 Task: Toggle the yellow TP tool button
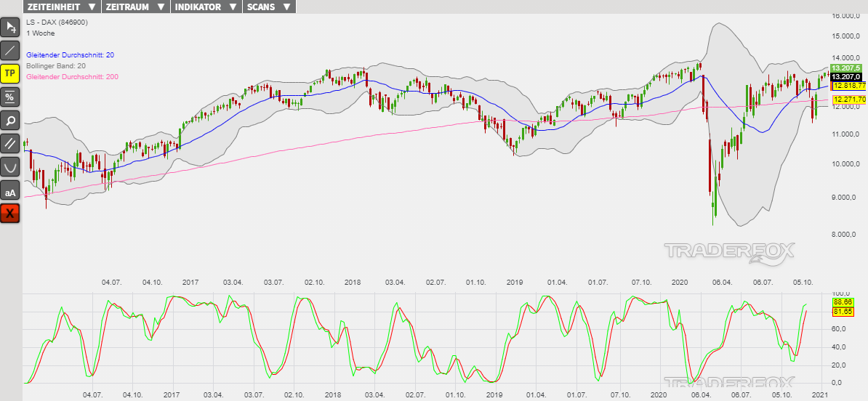(10, 73)
